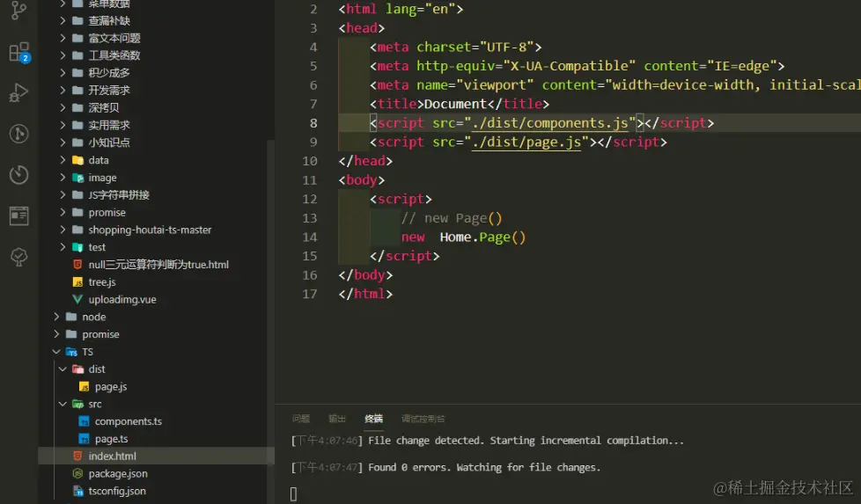Image resolution: width=861 pixels, height=504 pixels.
Task: Click the HTML5 icon of index.html
Action: click(x=78, y=456)
